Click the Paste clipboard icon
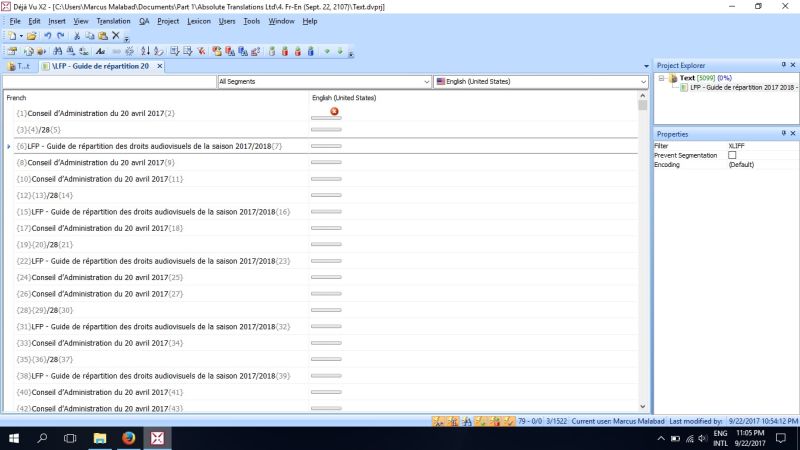Image resolution: width=800 pixels, height=450 pixels. 103,36
